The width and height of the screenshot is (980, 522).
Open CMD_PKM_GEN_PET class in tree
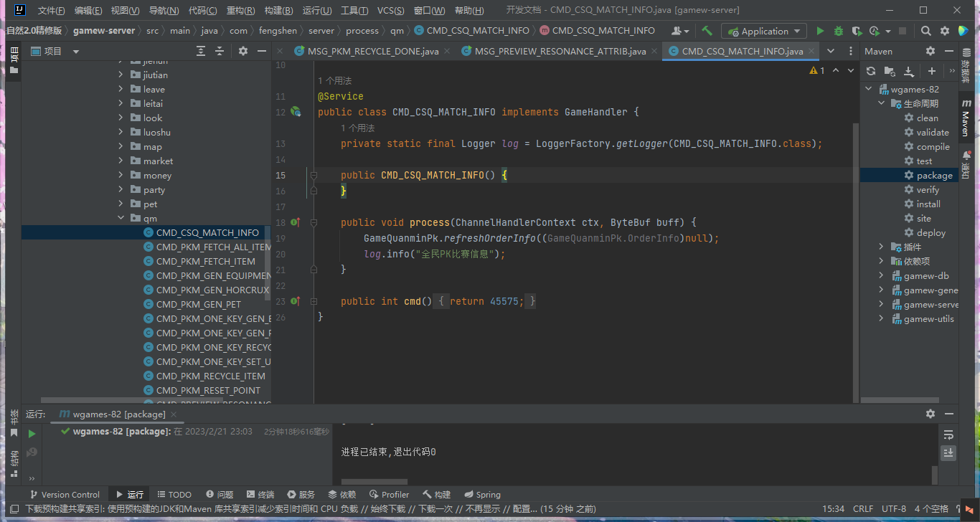click(x=199, y=304)
